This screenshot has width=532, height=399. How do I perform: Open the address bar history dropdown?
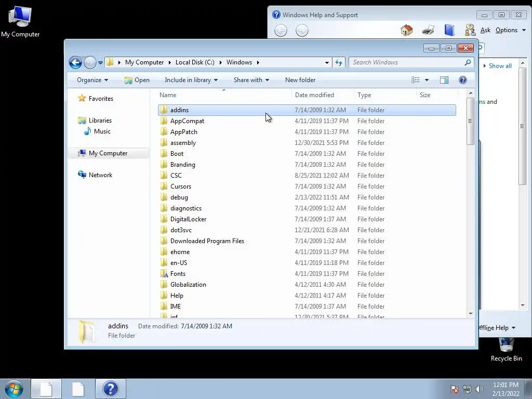point(327,62)
